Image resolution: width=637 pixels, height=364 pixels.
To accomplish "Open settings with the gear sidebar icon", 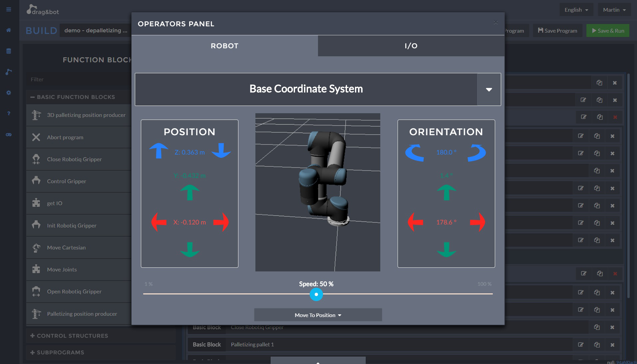I will pos(8,93).
